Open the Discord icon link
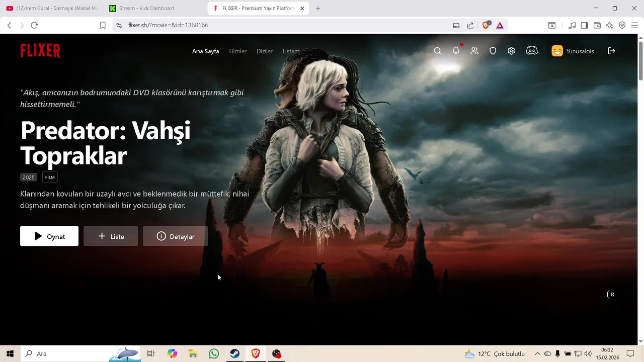 532,51
